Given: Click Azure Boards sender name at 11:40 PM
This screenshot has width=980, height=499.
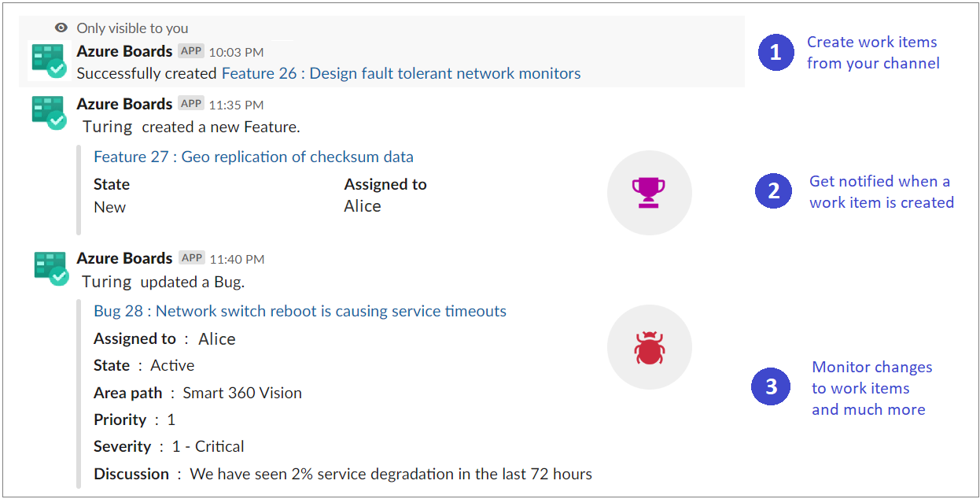Looking at the screenshot, I should [x=124, y=258].
